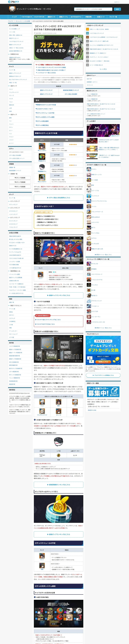Click the アルテマ breadcrumb link
The height and width of the screenshot is (644, 129).
pyautogui.click(x=11, y=21)
